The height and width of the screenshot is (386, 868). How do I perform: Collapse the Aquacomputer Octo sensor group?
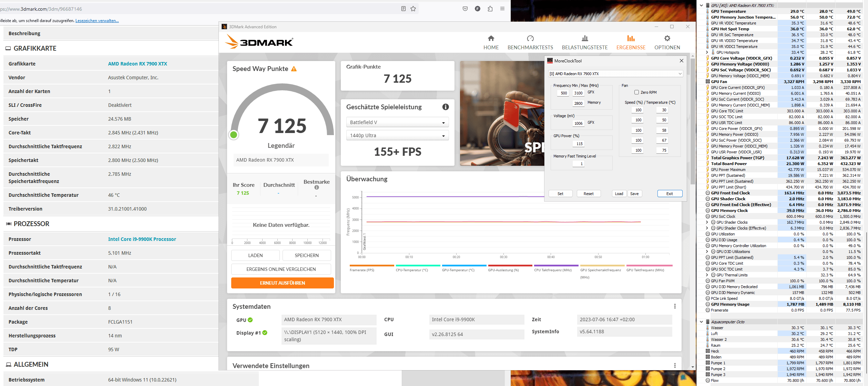[x=701, y=322]
